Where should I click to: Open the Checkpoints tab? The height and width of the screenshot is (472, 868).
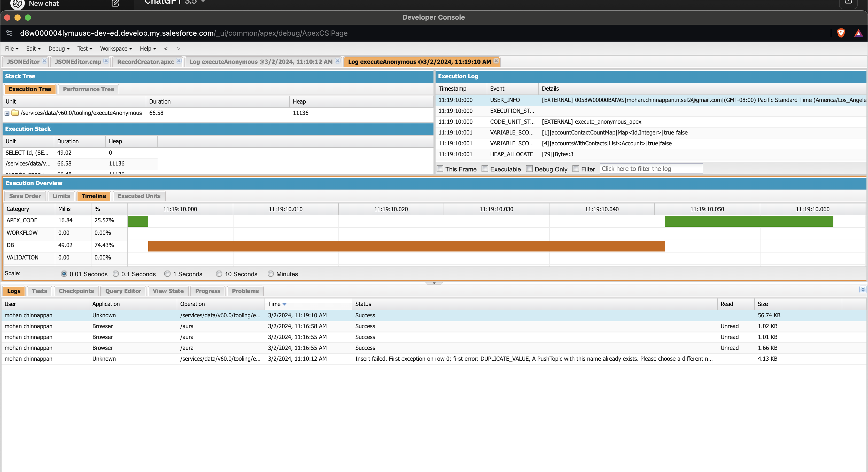[x=76, y=291]
